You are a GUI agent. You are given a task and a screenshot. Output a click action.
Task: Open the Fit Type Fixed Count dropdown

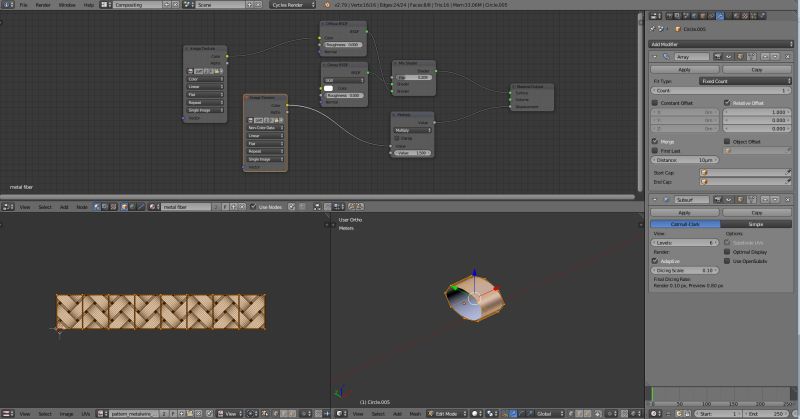(745, 81)
